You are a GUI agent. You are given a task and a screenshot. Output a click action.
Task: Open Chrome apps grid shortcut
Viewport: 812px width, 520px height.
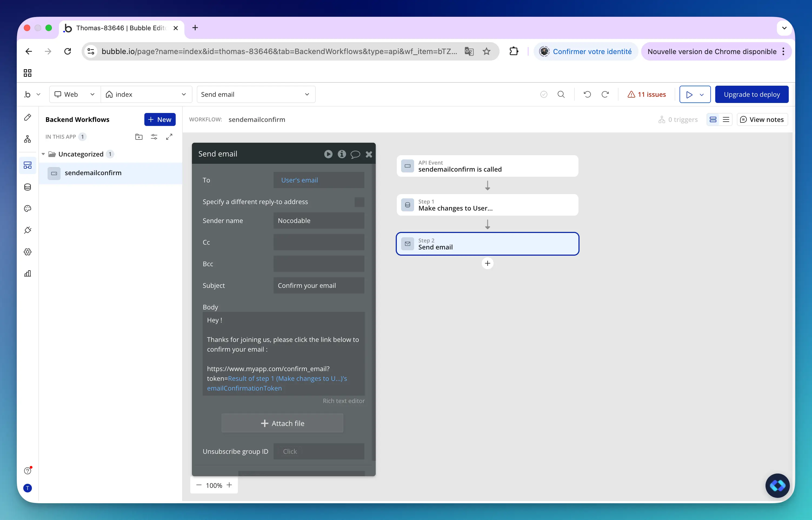coord(28,73)
